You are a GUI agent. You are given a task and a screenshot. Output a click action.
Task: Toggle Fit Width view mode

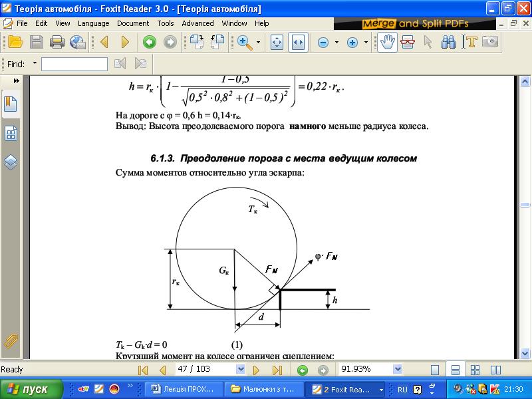297,42
